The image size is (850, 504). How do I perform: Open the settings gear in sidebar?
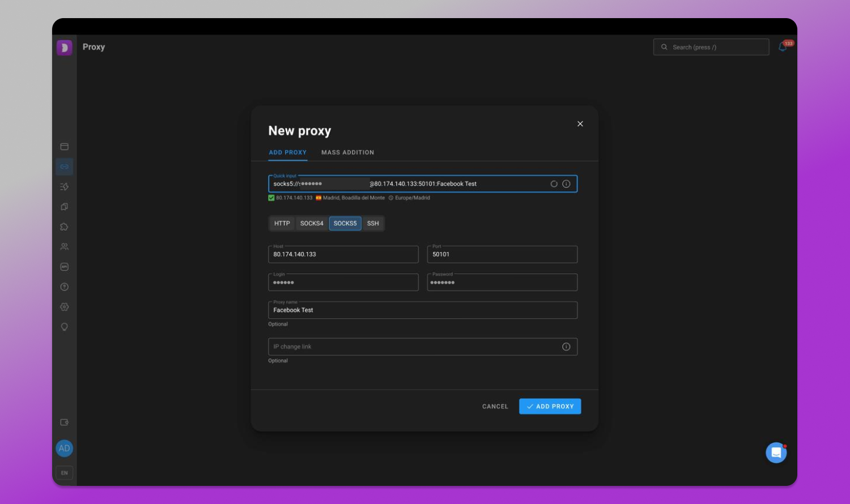tap(65, 307)
